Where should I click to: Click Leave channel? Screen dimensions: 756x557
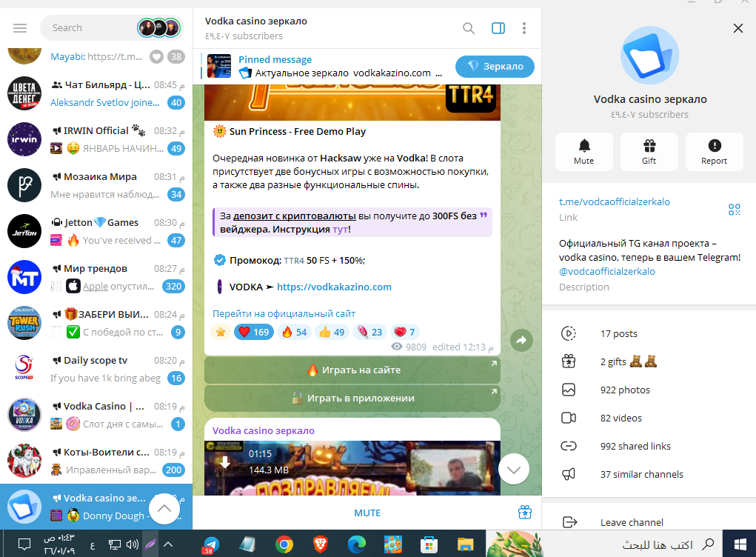tap(649, 521)
